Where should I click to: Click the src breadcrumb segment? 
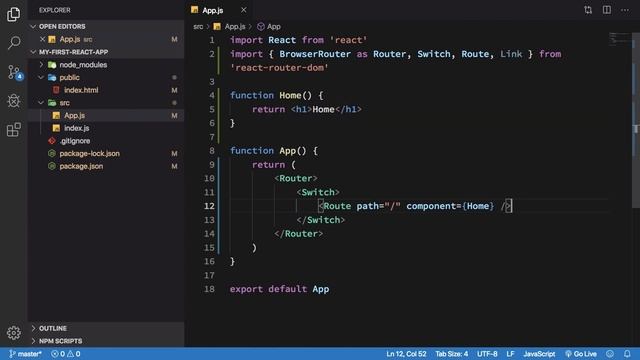[x=198, y=27]
